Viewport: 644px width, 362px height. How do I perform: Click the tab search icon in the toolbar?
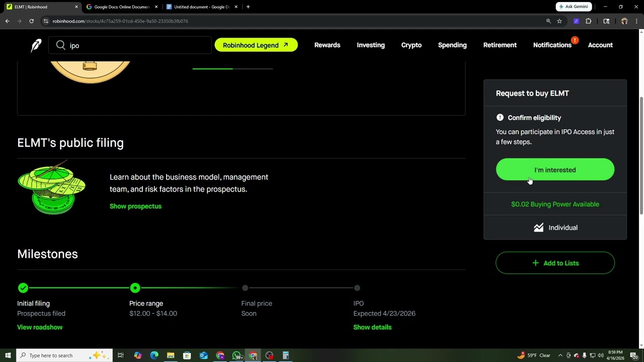pos(606,21)
